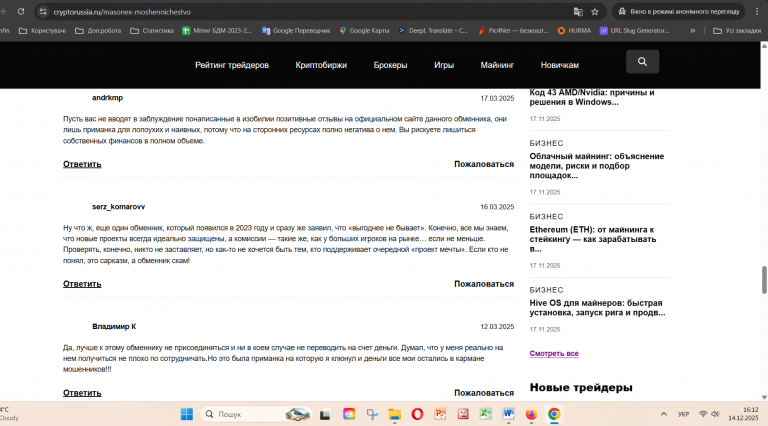Click the УКР language indicator
The height and width of the screenshot is (426, 768).
coord(683,414)
